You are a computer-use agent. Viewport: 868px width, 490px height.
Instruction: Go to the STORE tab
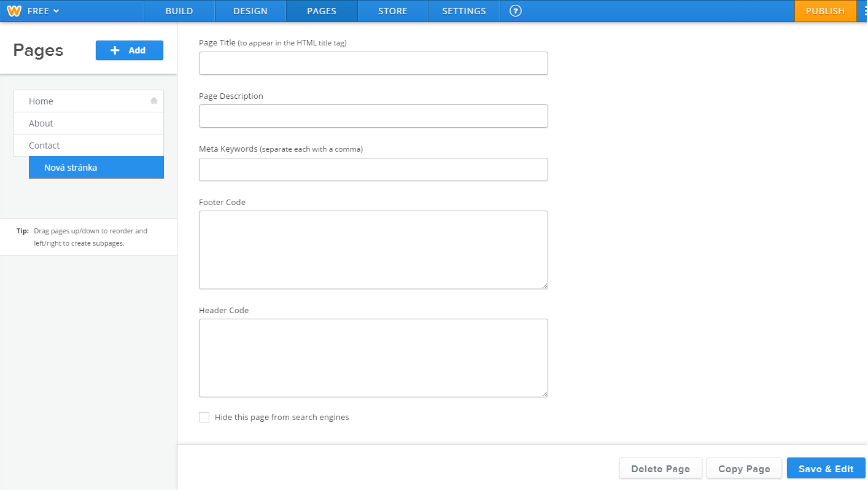[393, 11]
